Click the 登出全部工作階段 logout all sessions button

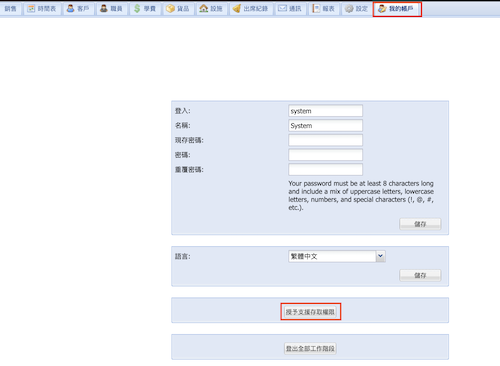310,348
